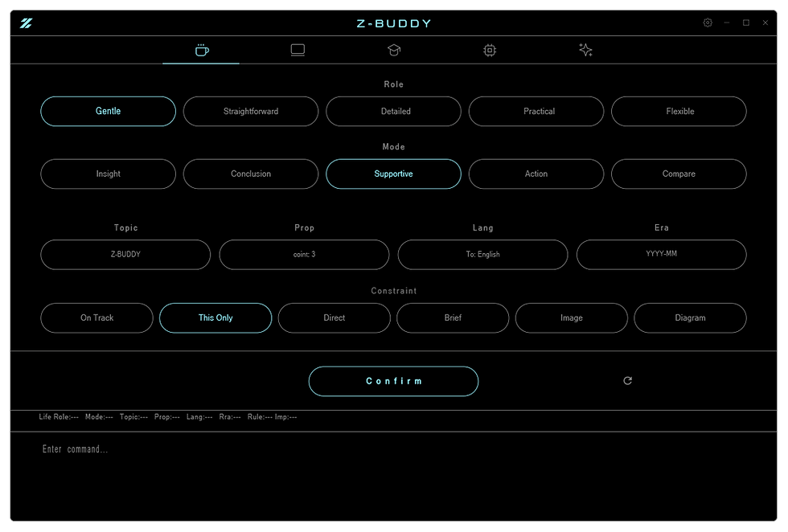
Task: Toggle the This Only constraint
Action: point(215,318)
